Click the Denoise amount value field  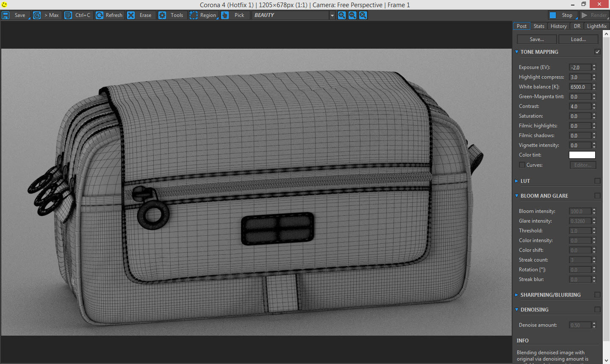coord(580,325)
